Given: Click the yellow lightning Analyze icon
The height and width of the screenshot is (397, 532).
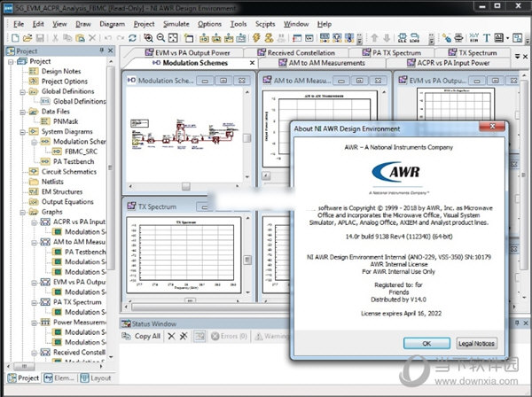Looking at the screenshot, I should tap(256, 37).
